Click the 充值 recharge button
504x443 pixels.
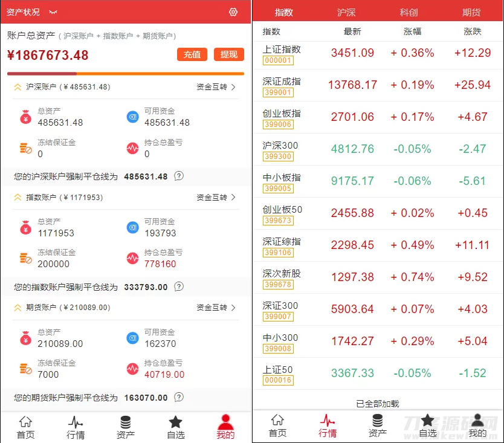click(x=192, y=54)
